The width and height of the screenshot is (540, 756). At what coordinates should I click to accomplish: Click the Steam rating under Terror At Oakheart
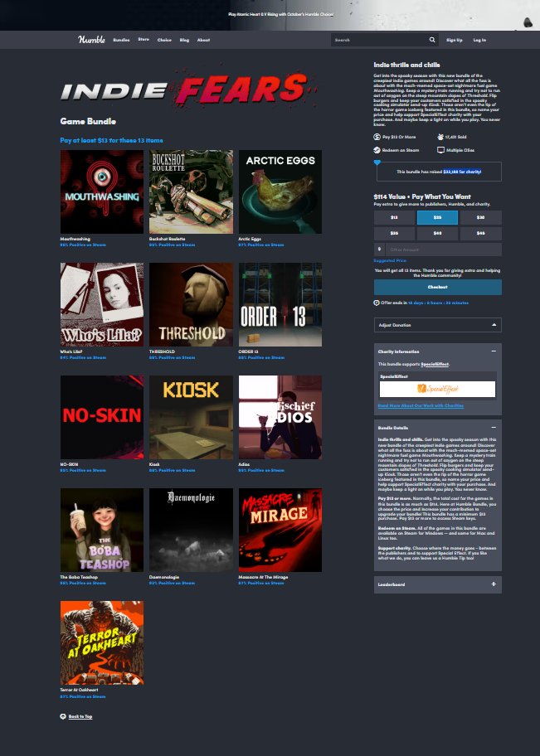(x=82, y=696)
